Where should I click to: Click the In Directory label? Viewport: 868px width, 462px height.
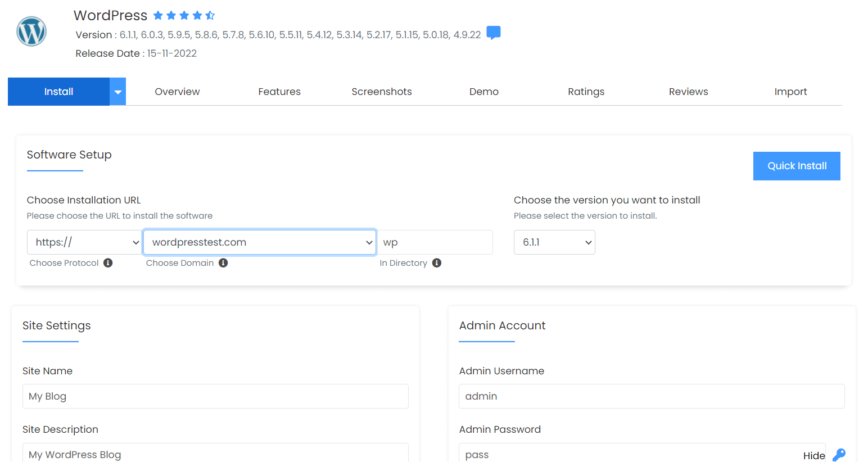point(403,263)
